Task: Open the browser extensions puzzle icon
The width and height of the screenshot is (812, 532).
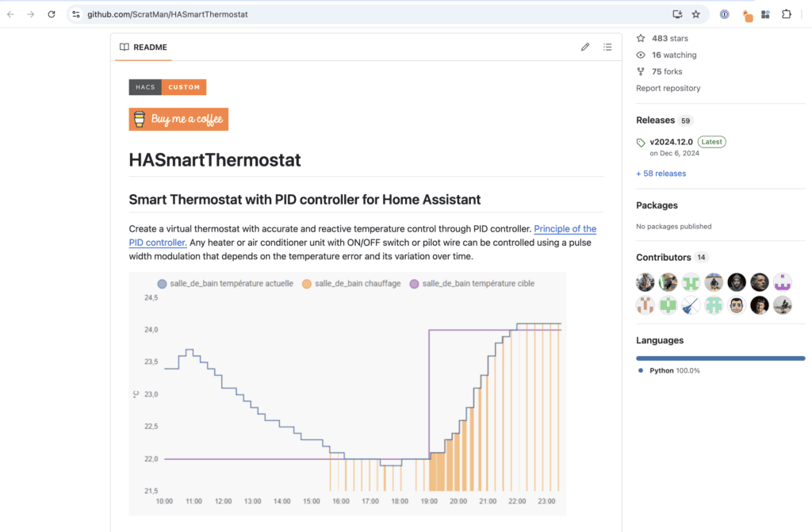Action: 787,14
